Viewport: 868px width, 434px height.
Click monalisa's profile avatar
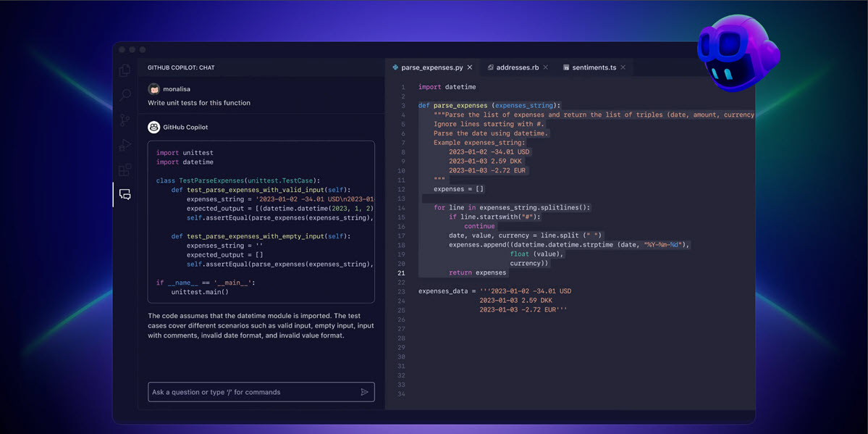[153, 88]
